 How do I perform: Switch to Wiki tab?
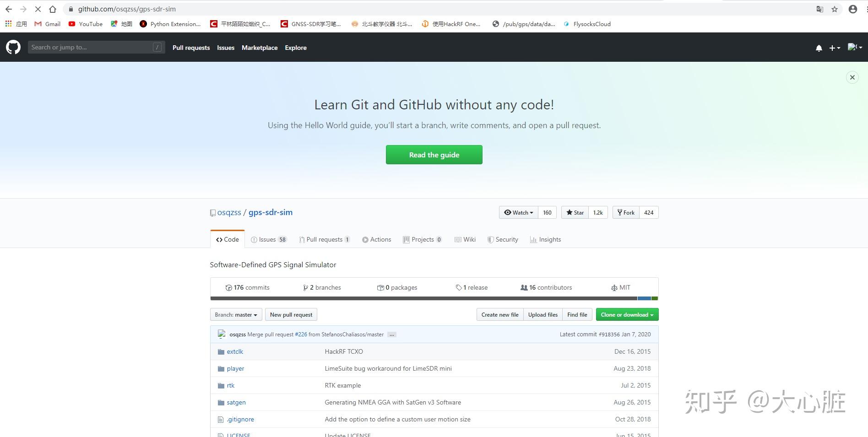click(465, 239)
